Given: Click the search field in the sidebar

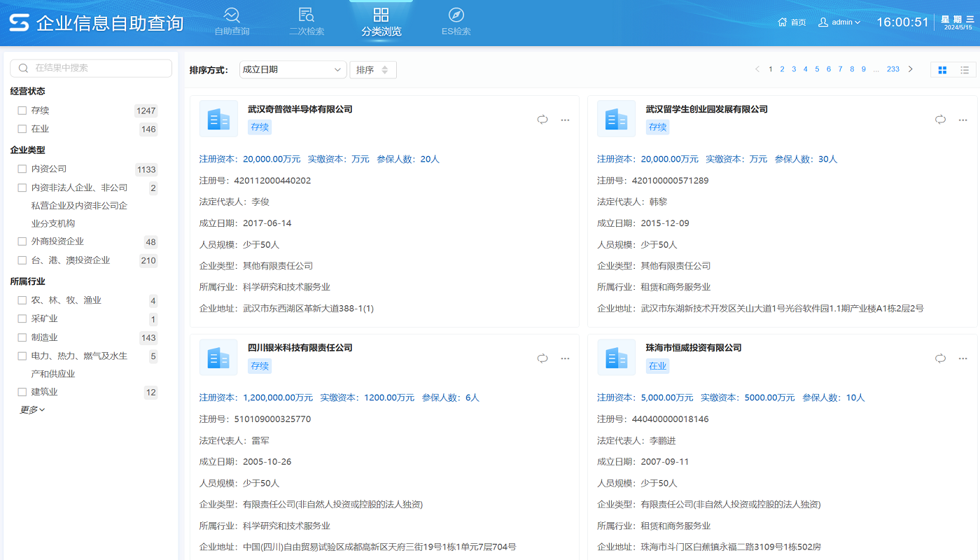Looking at the screenshot, I should pos(90,68).
